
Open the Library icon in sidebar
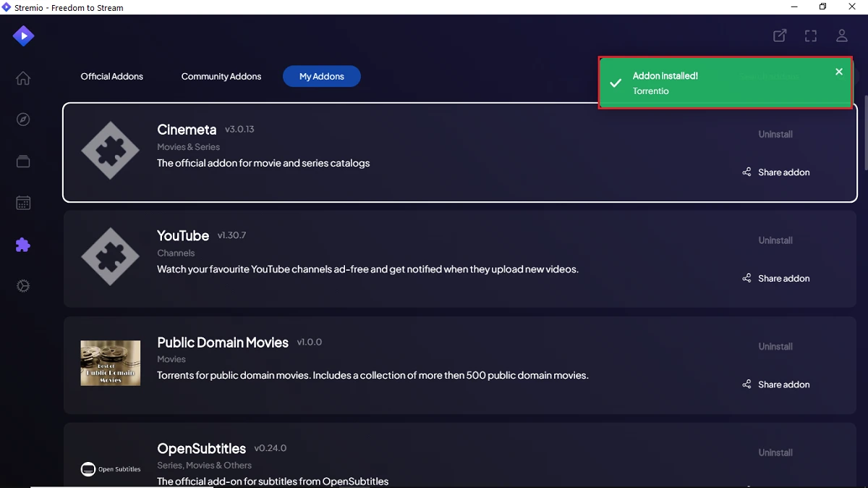pos(23,161)
